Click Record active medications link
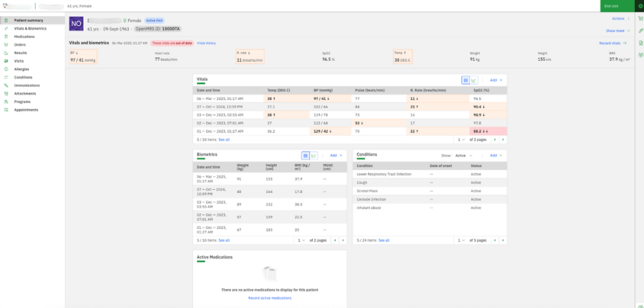 [270, 298]
